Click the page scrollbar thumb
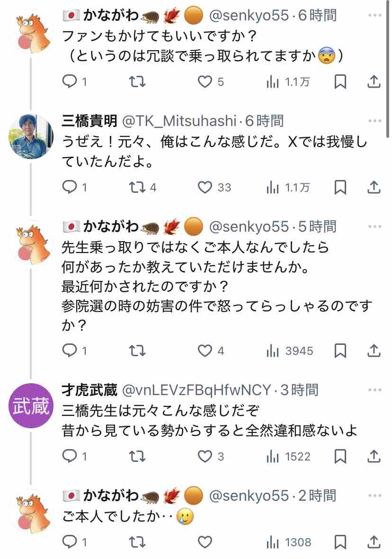Viewport: 392px width, 559px height. pos(388,68)
